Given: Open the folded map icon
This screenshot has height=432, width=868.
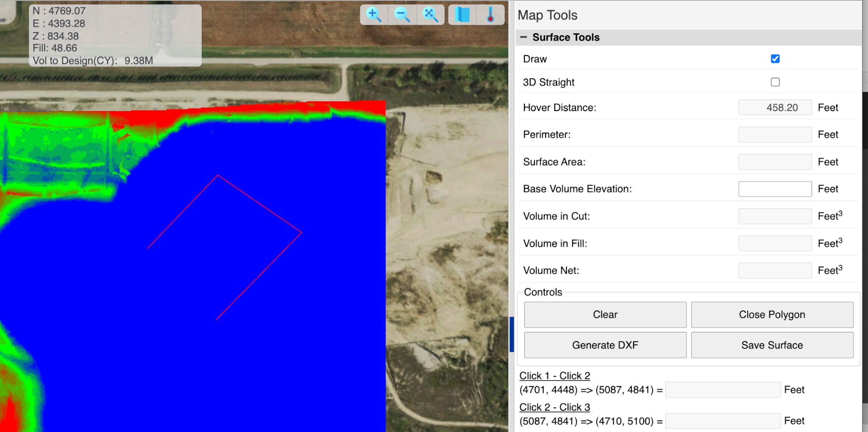Looking at the screenshot, I should (462, 15).
